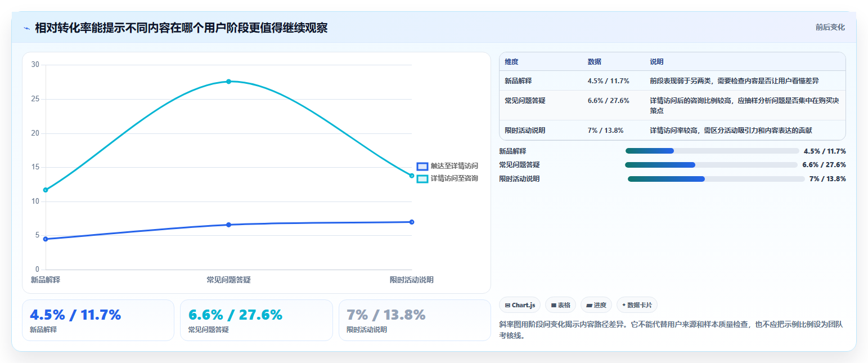Click the footnote beginning 斜率图用阶段间变化

pyautogui.click(x=671, y=330)
